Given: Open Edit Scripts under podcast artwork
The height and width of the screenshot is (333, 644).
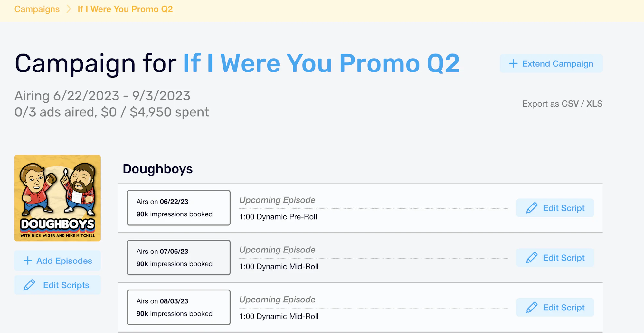Looking at the screenshot, I should click(58, 285).
